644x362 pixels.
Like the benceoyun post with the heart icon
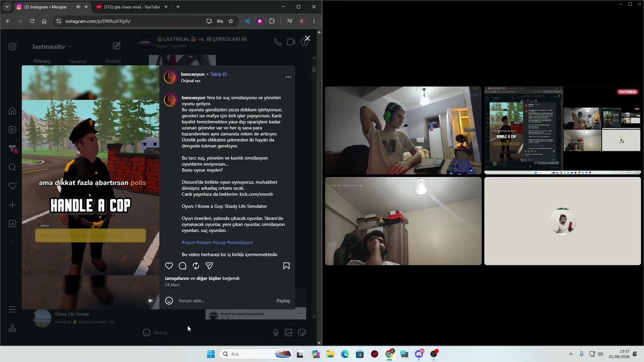169,266
